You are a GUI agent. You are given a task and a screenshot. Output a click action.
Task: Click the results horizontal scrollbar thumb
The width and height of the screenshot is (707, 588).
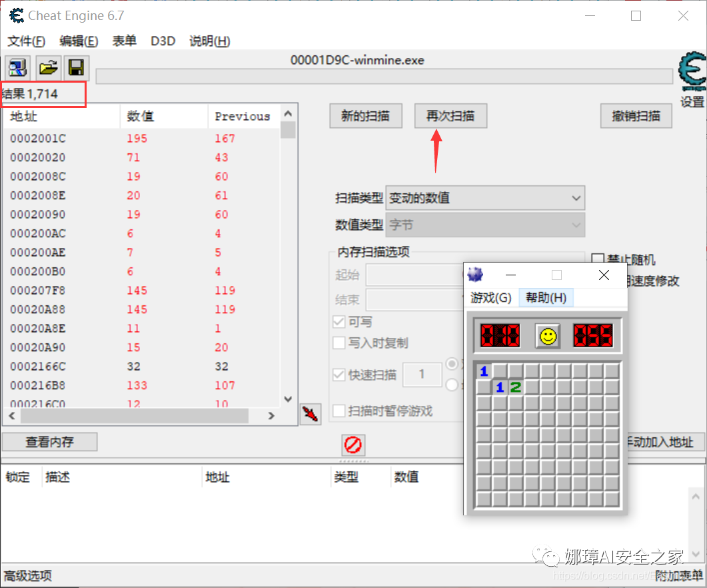pos(135,415)
